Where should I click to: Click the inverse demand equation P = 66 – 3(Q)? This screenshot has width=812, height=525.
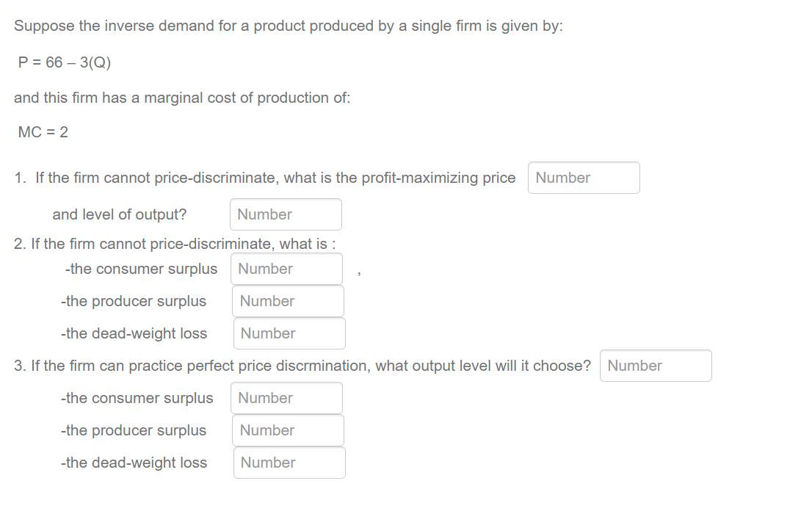pos(64,62)
